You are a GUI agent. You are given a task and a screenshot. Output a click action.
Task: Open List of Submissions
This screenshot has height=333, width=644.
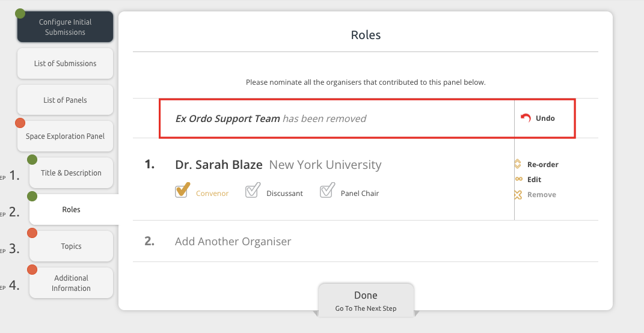coord(65,64)
